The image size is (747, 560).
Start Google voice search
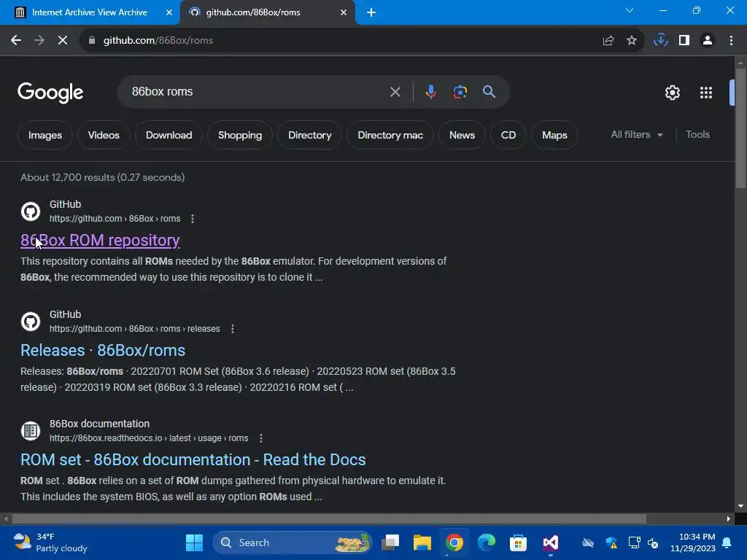click(x=430, y=92)
